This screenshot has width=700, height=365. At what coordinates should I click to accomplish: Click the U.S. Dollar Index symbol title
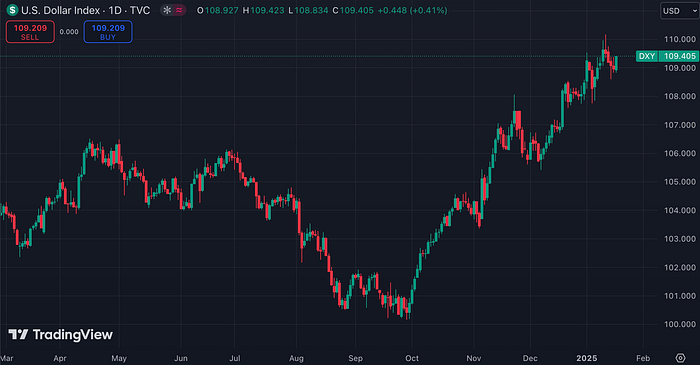[62, 10]
